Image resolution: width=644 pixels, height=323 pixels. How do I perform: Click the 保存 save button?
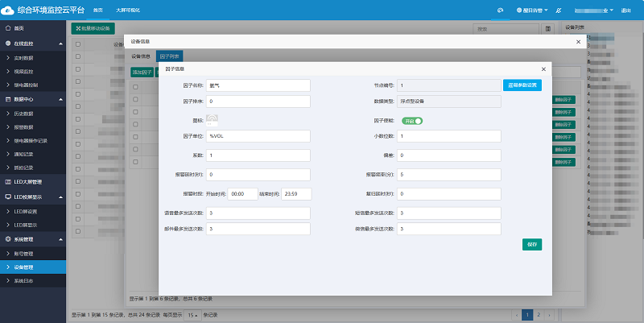pos(531,245)
